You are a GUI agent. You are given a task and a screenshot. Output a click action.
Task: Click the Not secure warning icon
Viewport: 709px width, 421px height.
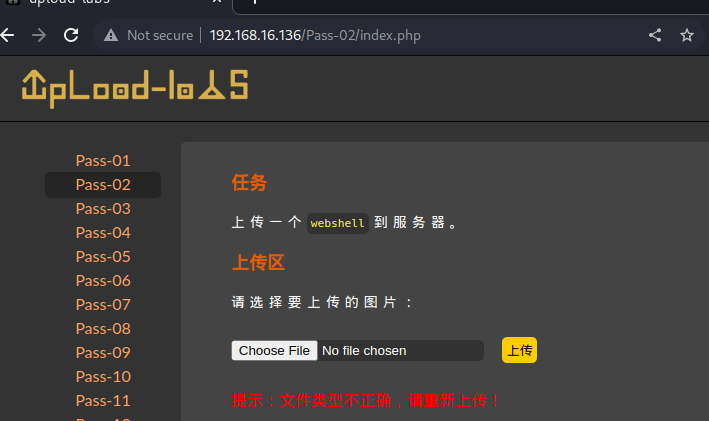111,35
